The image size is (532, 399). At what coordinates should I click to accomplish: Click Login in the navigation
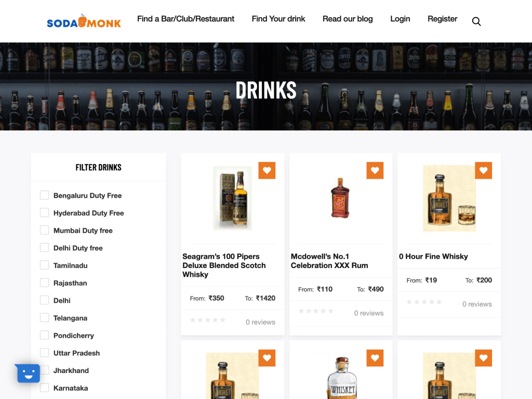click(x=400, y=19)
